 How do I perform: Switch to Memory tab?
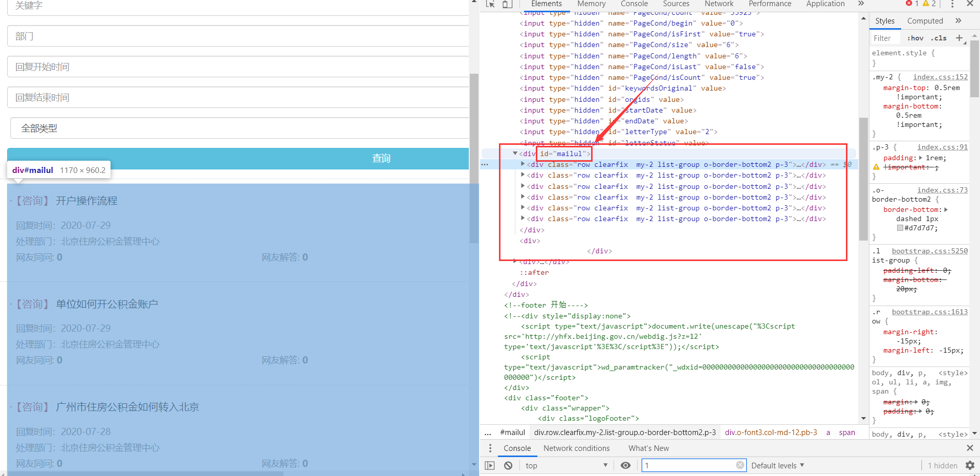tap(591, 4)
